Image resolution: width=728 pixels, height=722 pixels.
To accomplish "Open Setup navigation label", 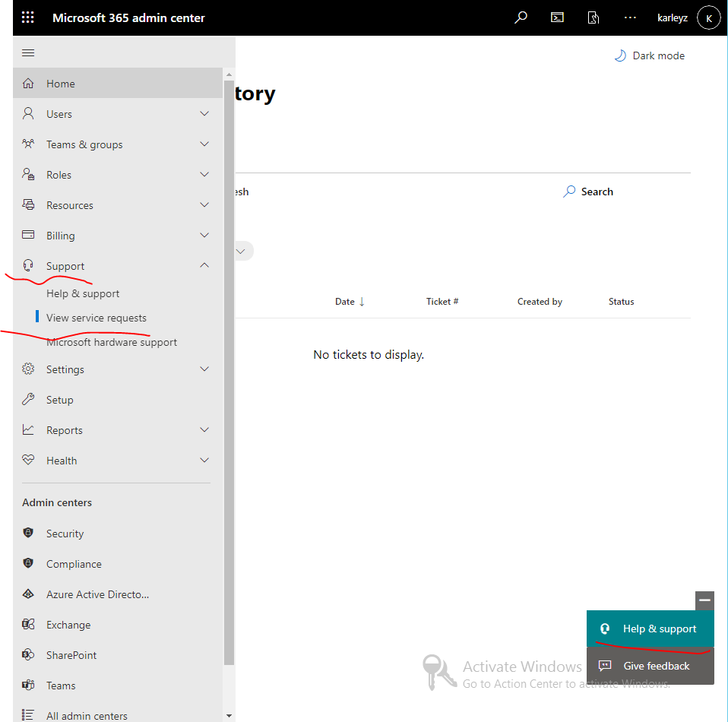I will [x=59, y=400].
